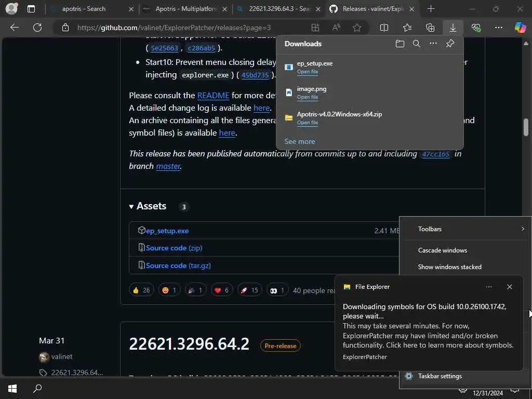Open commit 47cc165 link
Image resolution: width=532 pixels, height=399 pixels.
tap(436, 154)
